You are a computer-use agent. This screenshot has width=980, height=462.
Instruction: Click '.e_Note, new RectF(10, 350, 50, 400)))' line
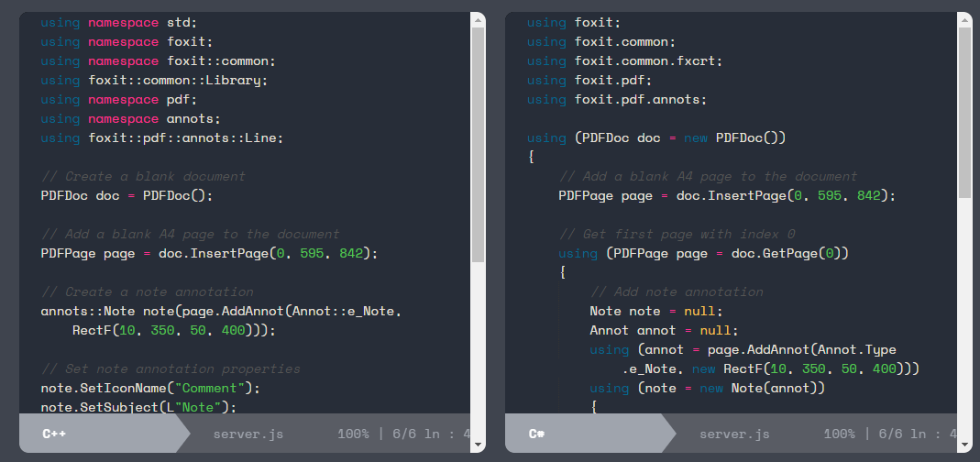pyautogui.click(x=770, y=368)
